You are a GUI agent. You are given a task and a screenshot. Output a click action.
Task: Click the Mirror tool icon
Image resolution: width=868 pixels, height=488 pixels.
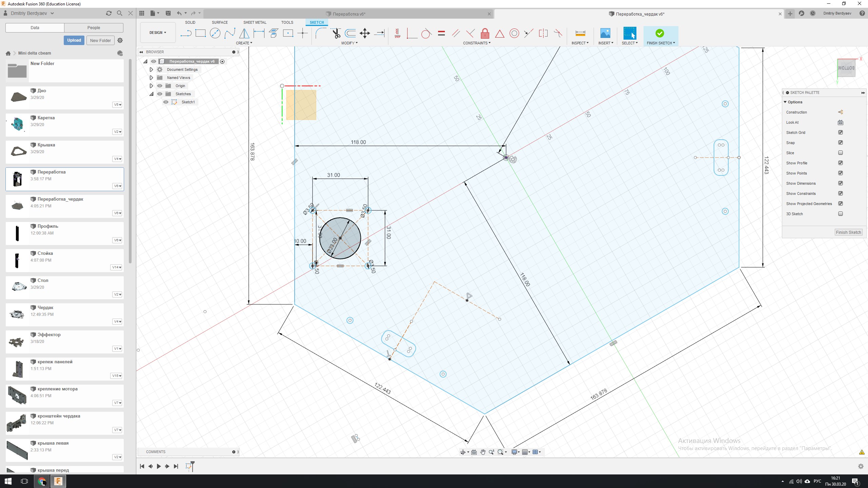(x=244, y=33)
